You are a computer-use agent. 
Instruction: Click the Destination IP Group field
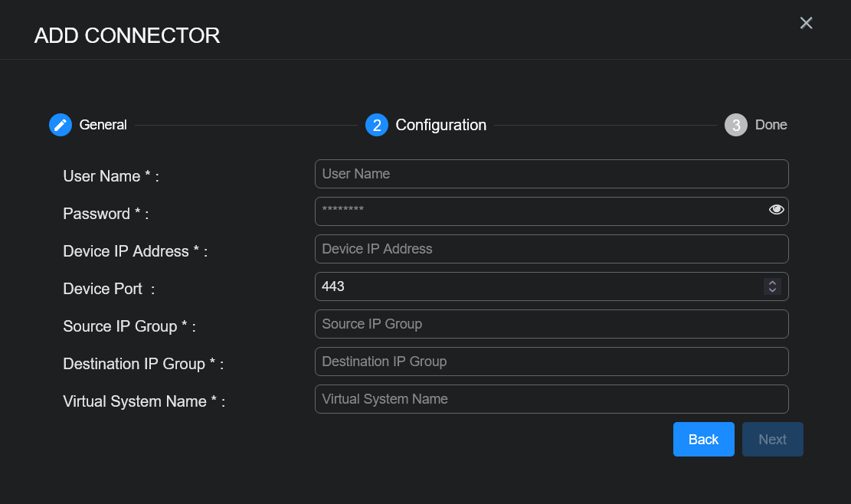[551, 362]
